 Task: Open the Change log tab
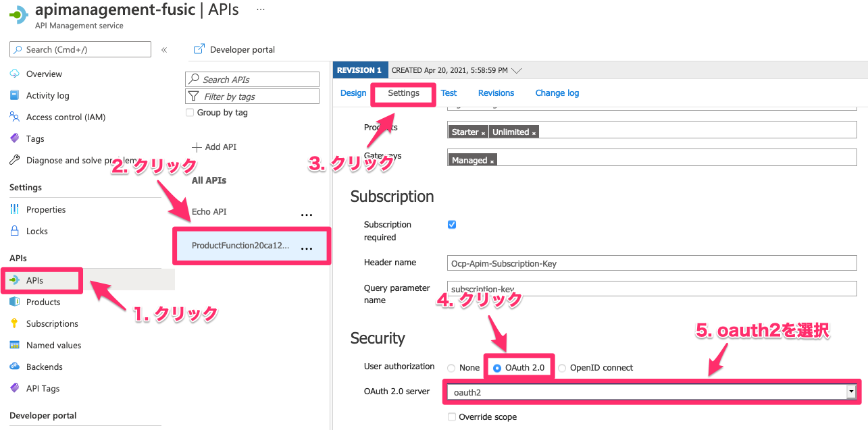pyautogui.click(x=557, y=93)
